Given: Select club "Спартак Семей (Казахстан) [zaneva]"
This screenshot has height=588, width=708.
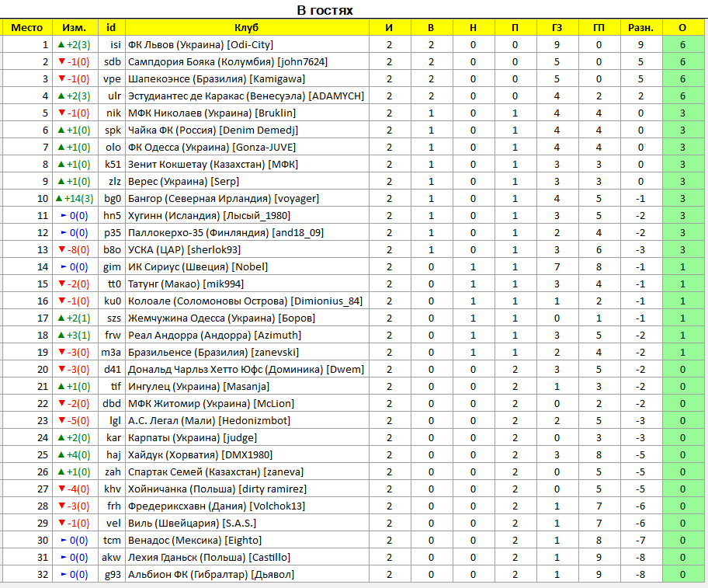Looking at the screenshot, I should point(215,472).
